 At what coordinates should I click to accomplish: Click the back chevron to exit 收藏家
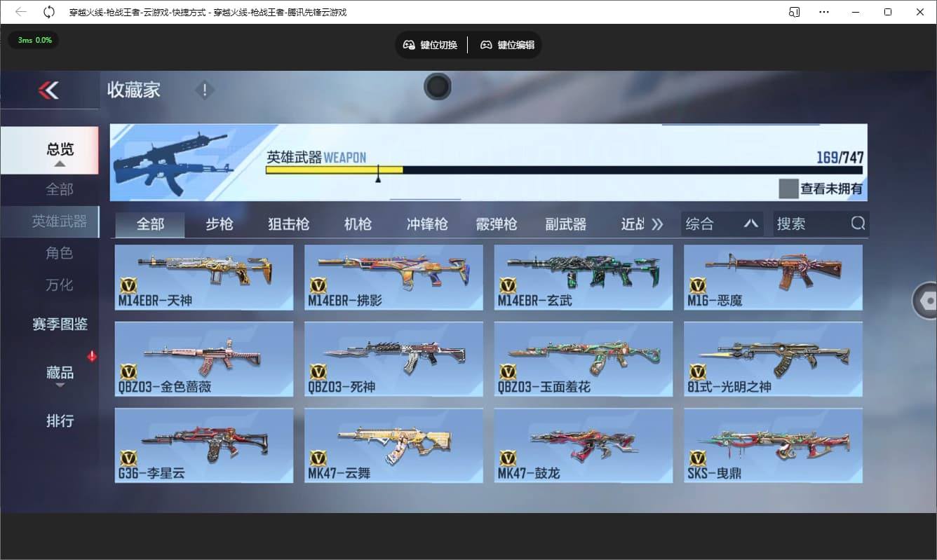pyautogui.click(x=49, y=90)
